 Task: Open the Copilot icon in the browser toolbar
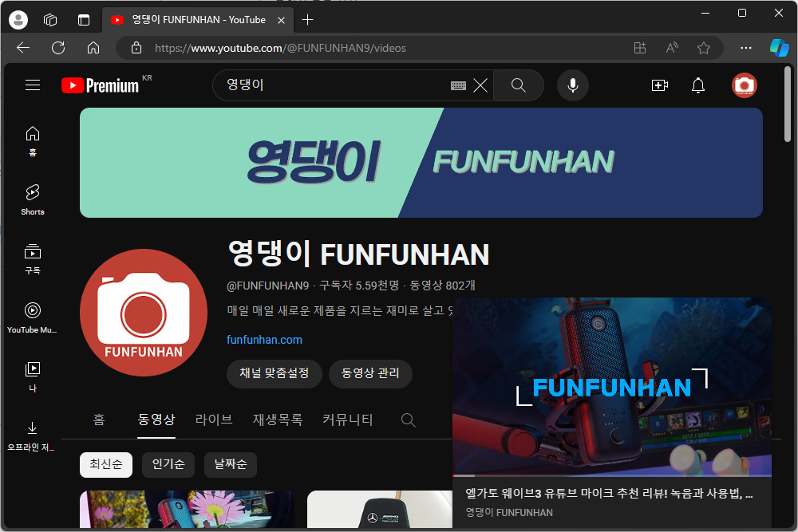779,48
